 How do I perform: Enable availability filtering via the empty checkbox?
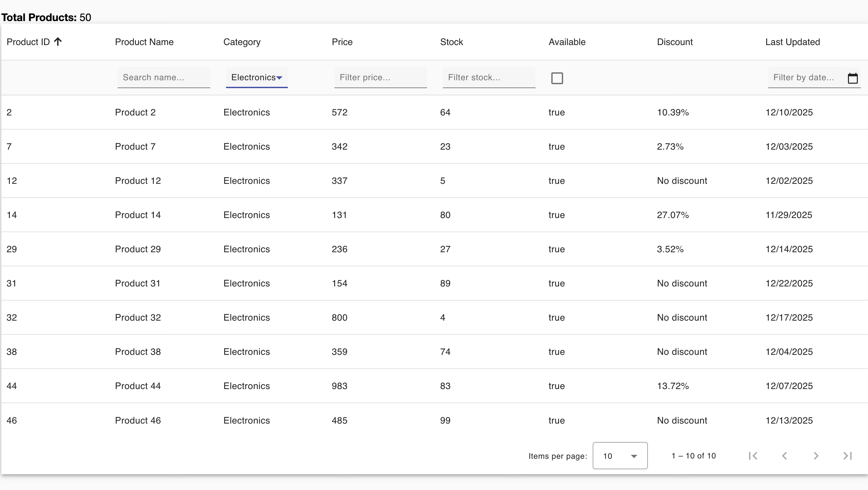point(557,78)
